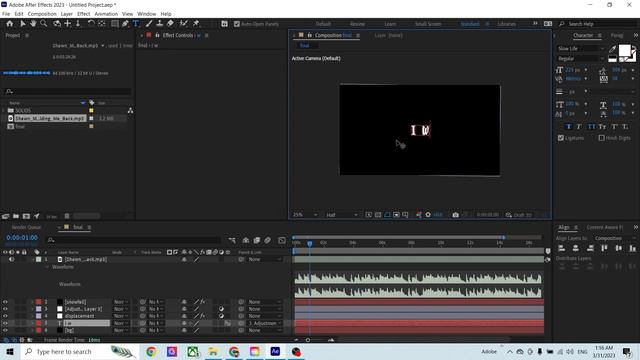Align layers to the right edge
The image size is (640, 360).
590,248
